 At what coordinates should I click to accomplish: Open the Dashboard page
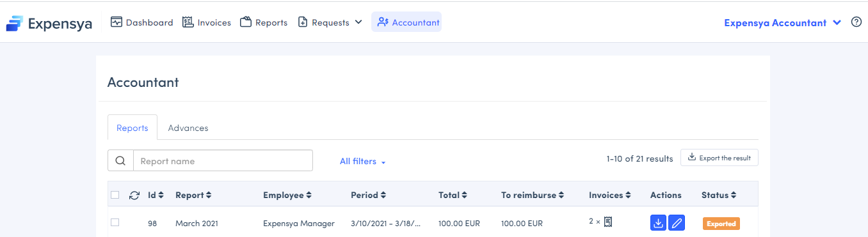(x=141, y=22)
